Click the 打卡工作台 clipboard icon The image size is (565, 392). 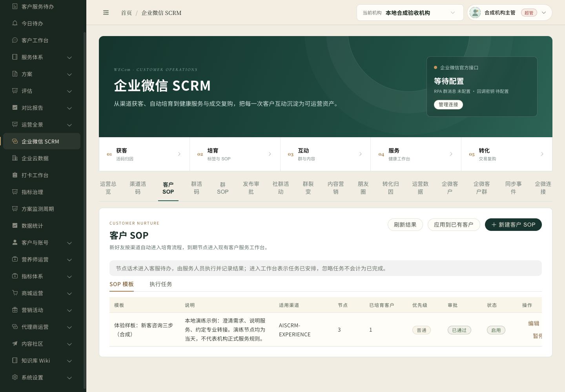pos(15,175)
